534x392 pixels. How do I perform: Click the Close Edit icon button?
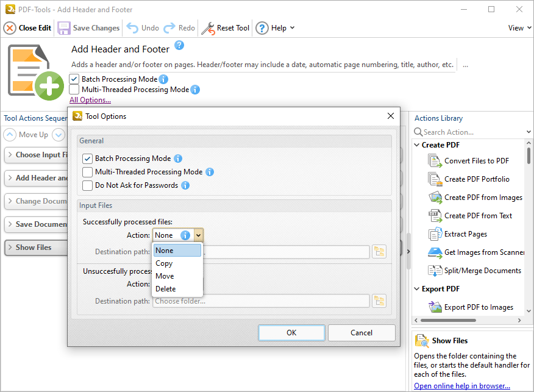pos(10,28)
